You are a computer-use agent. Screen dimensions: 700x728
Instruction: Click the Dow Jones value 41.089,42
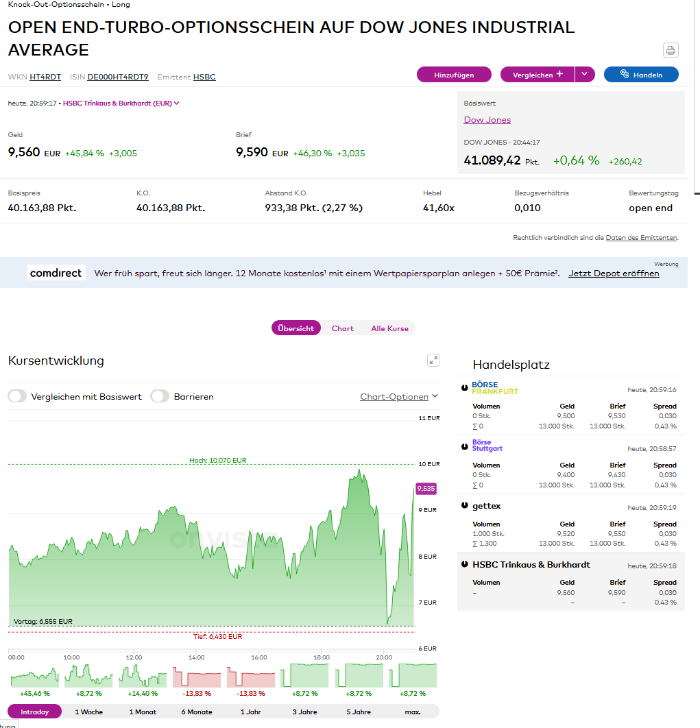coord(492,160)
